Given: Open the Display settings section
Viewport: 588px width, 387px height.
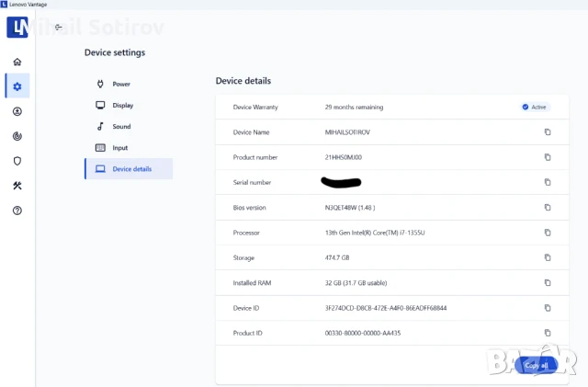Looking at the screenshot, I should [x=129, y=105].
